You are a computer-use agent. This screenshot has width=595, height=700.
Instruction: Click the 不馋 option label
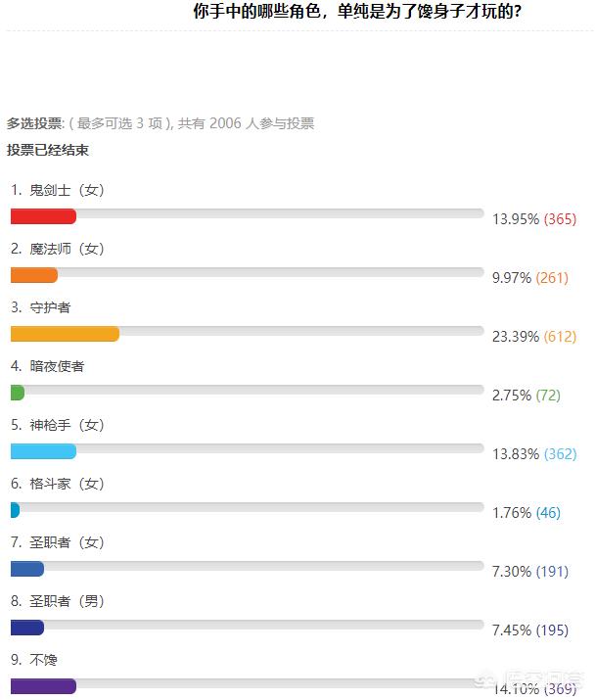coord(44,660)
